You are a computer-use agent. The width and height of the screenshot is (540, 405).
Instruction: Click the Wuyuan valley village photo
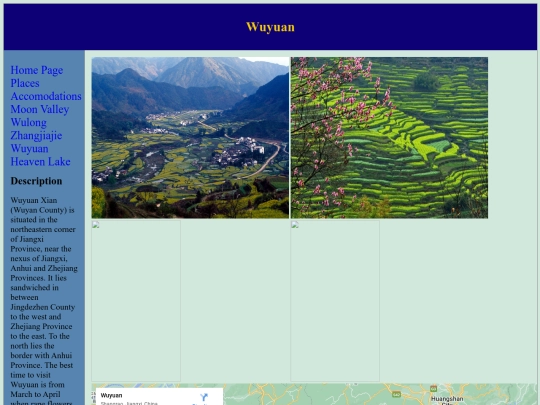click(190, 138)
